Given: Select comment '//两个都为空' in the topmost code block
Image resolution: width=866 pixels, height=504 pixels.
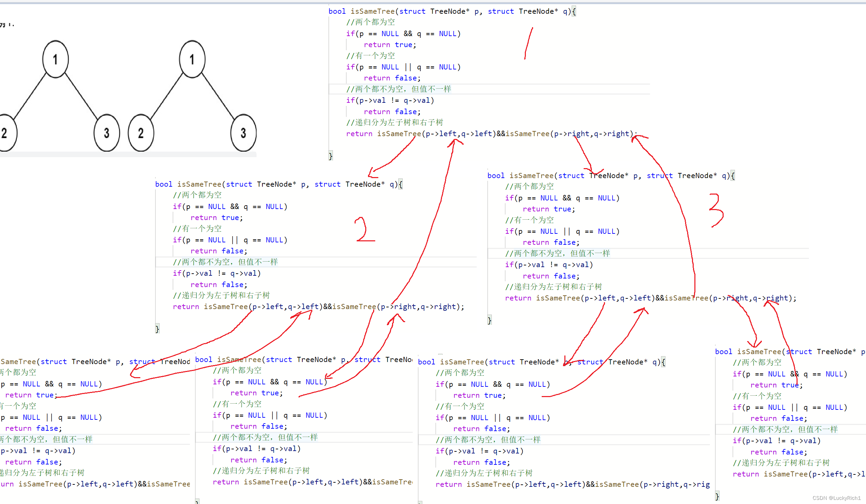Looking at the screenshot, I should click(371, 22).
